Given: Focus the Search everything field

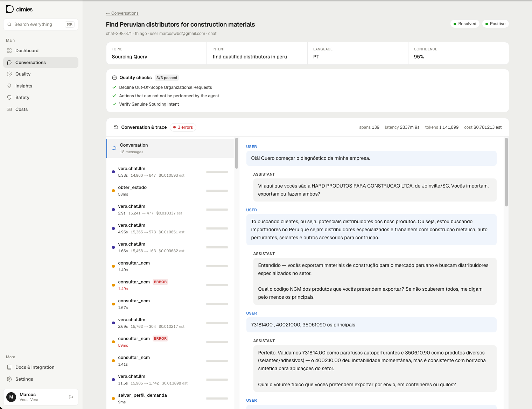Looking at the screenshot, I should coord(41,24).
